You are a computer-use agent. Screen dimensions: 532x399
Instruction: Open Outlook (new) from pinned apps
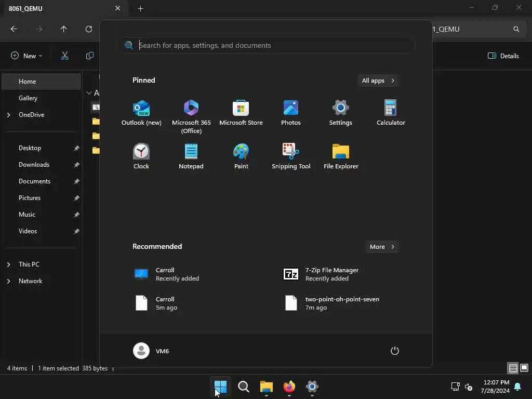pyautogui.click(x=141, y=113)
